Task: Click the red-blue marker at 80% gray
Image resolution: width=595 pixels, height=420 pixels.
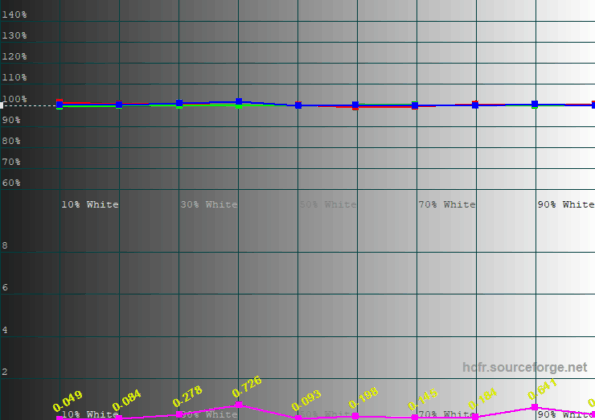Action: click(475, 105)
